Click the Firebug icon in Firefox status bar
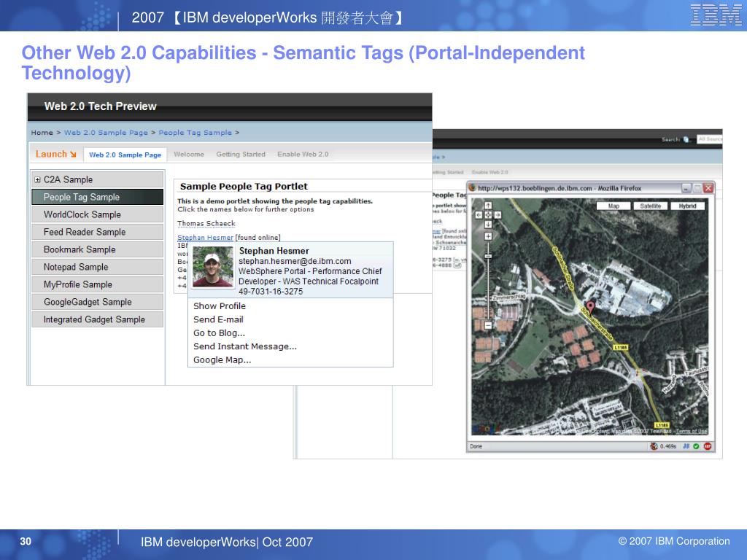 click(x=654, y=446)
